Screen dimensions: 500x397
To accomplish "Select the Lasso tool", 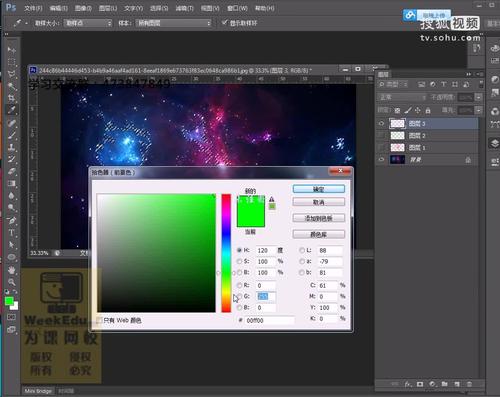I will [x=12, y=74].
